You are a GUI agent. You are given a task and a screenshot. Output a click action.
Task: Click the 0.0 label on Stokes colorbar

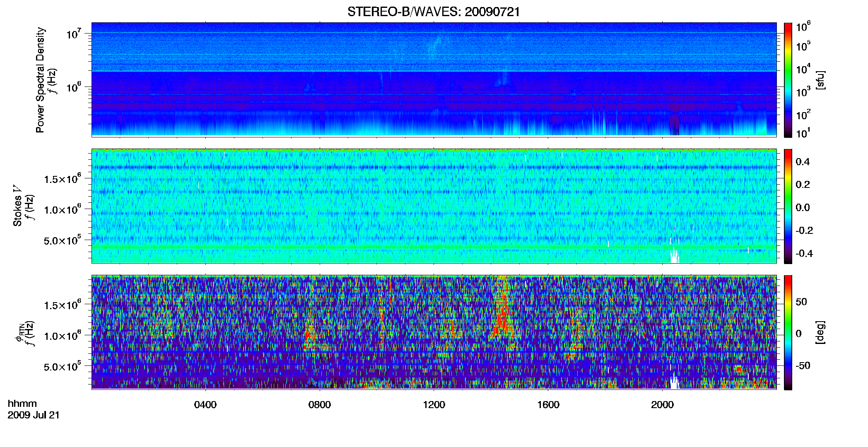[803, 207]
